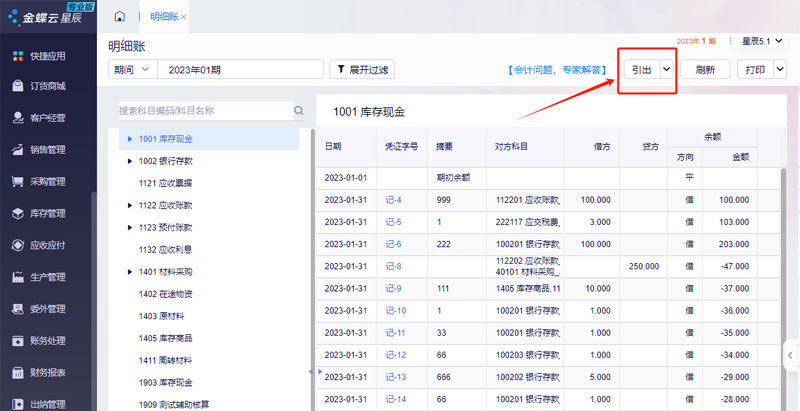Open 财务报表 sidebar module
Screen dimensions: 800x411
click(x=47, y=373)
